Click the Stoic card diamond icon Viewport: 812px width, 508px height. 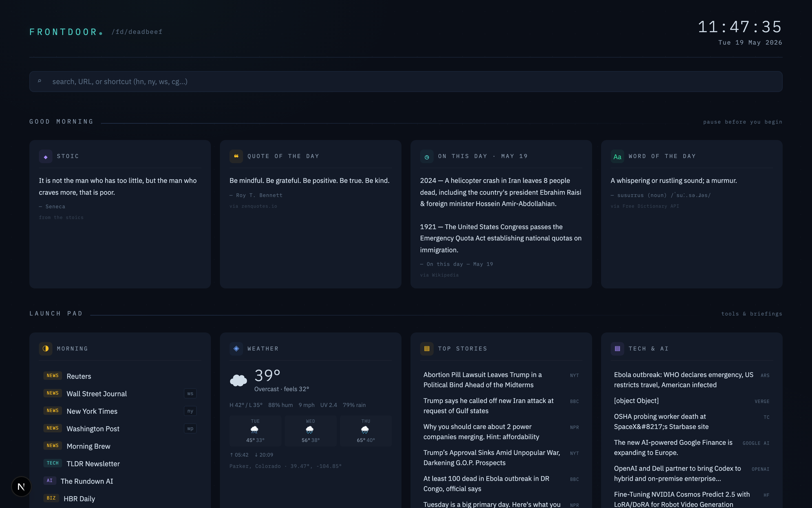pos(46,157)
